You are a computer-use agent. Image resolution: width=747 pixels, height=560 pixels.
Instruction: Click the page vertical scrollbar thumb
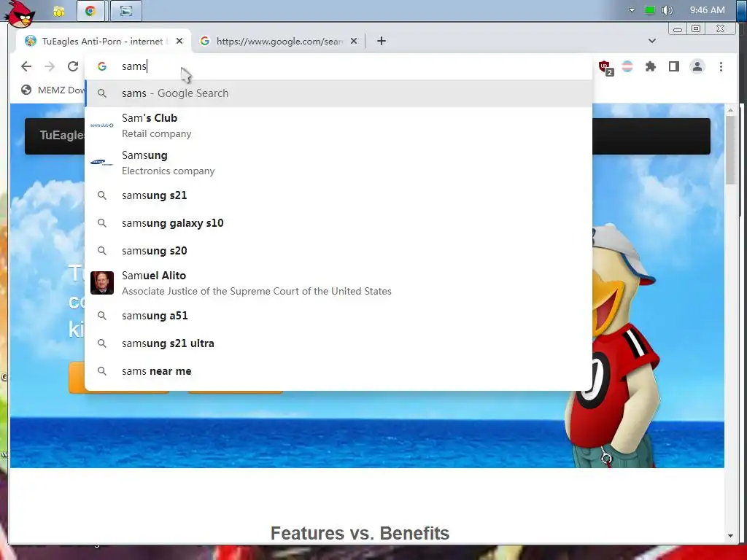pos(730,149)
